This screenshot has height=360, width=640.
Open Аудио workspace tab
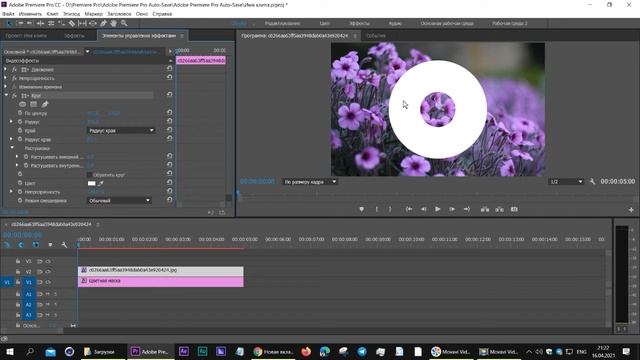tap(395, 24)
